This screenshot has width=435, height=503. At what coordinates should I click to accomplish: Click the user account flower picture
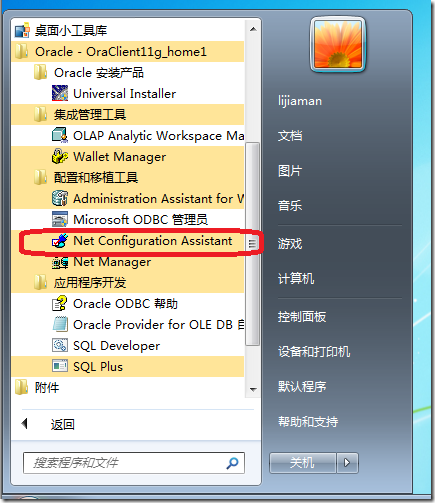coord(338,44)
